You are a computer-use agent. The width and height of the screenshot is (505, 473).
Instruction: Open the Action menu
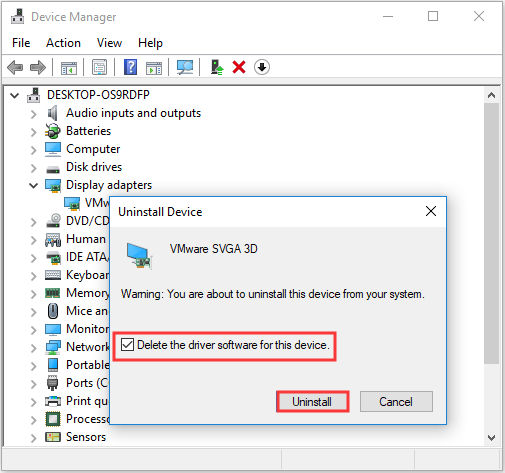click(x=63, y=43)
